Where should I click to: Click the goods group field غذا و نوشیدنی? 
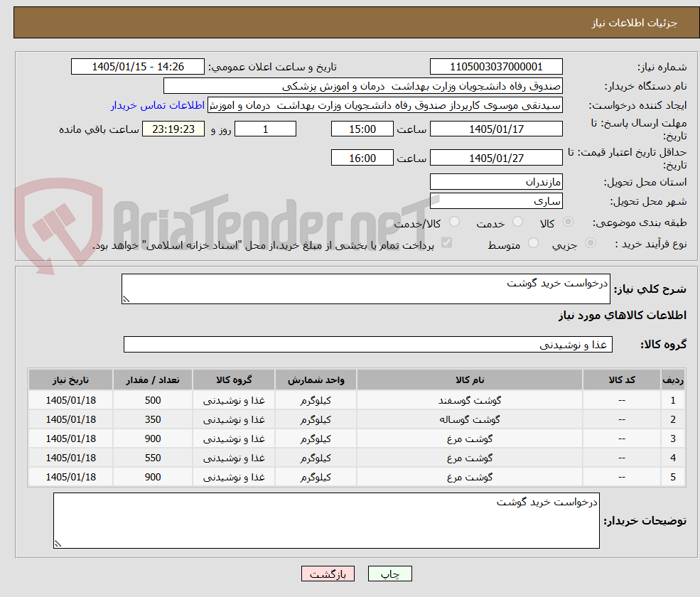tap(368, 344)
